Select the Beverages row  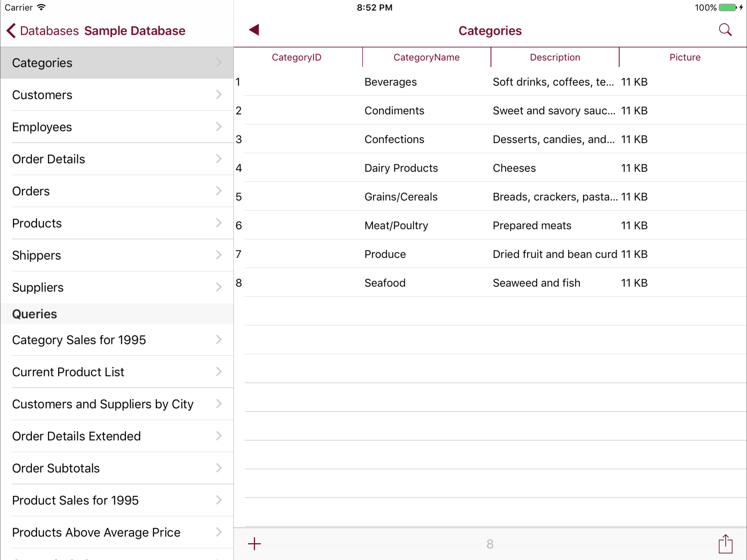pos(390,82)
